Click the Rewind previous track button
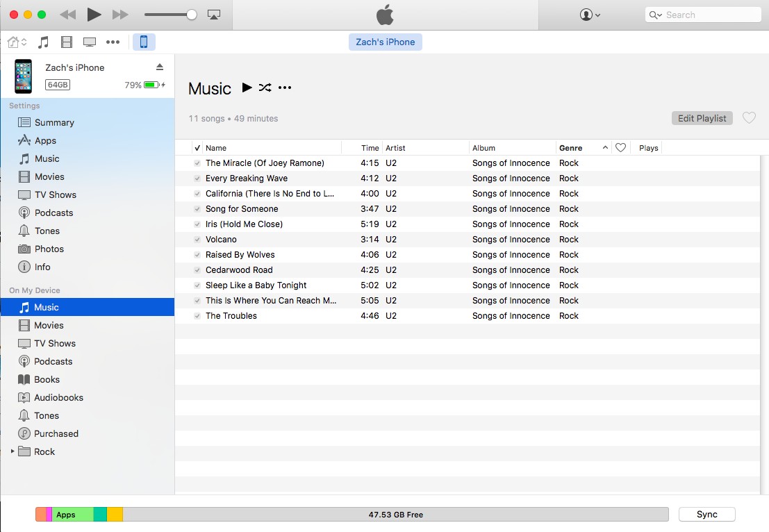Screen dimensions: 769x532 (67, 15)
